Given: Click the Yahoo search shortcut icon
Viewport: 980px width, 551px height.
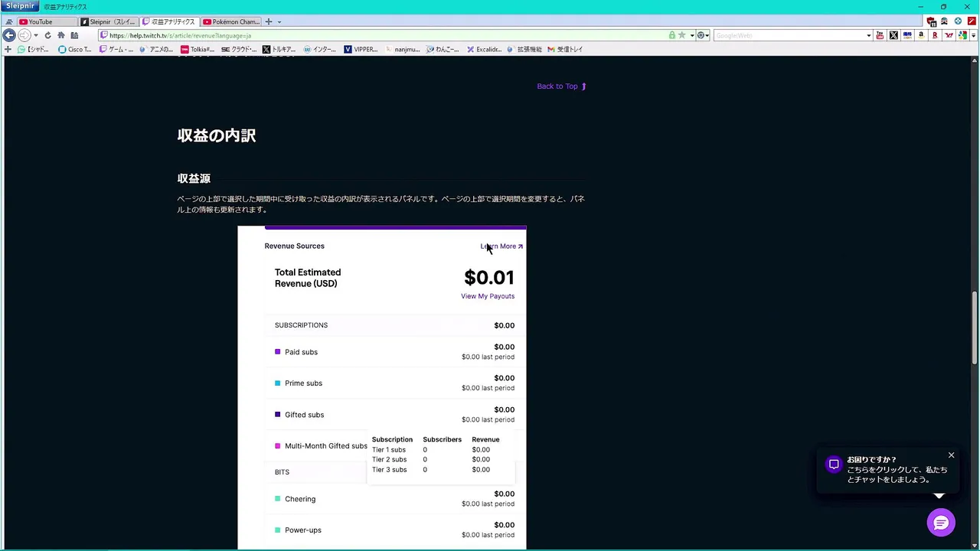Looking at the screenshot, I should 949,35.
